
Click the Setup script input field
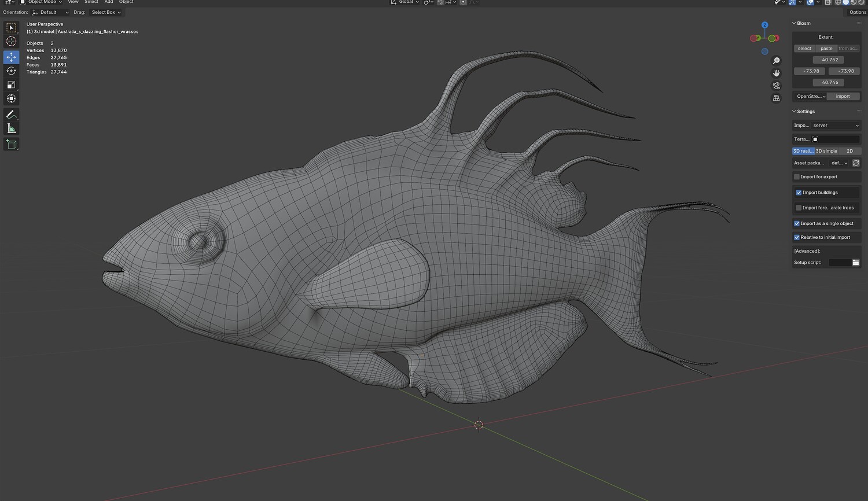[839, 263]
